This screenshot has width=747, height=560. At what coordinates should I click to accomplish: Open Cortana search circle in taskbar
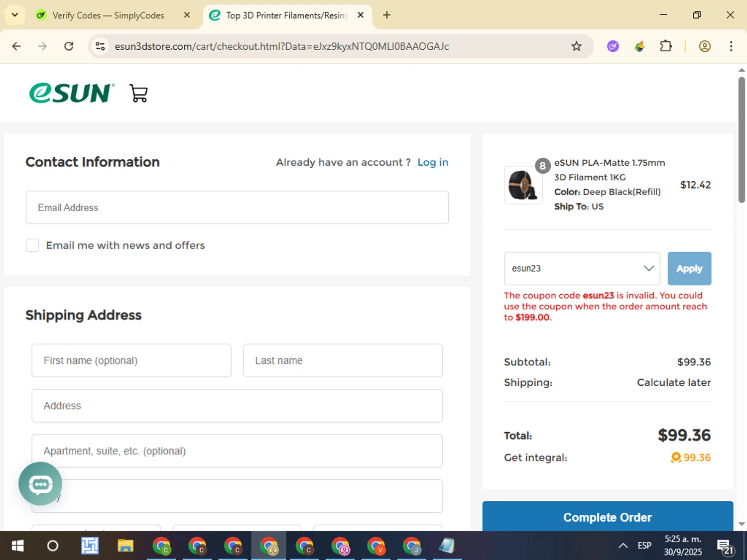[52, 546]
